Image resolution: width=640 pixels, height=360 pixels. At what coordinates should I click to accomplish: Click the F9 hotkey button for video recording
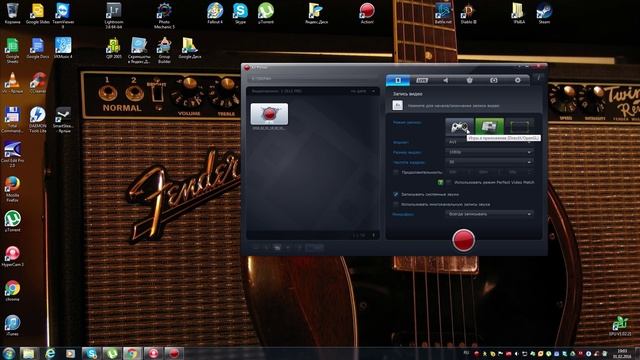(x=398, y=105)
